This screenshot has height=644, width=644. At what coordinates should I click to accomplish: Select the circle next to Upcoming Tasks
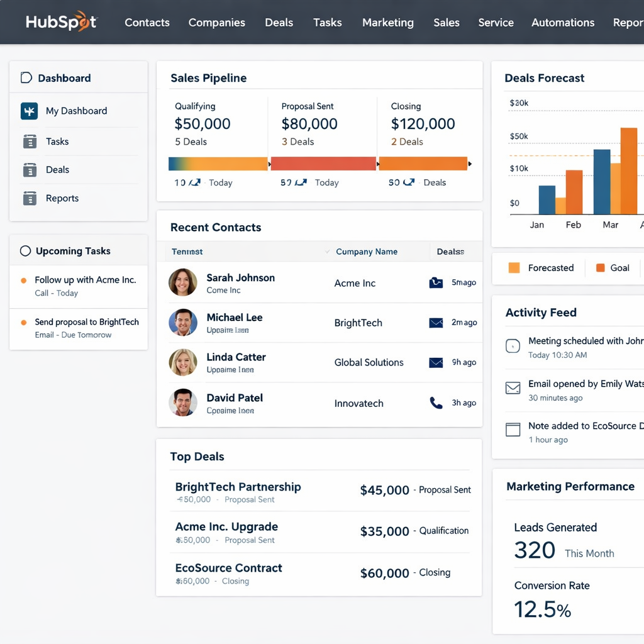(25, 251)
